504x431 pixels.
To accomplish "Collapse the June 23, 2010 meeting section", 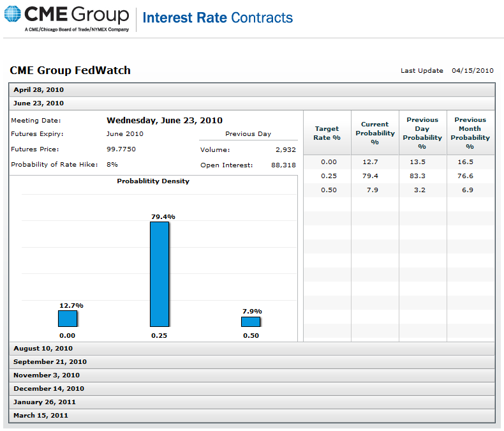I will (x=252, y=103).
